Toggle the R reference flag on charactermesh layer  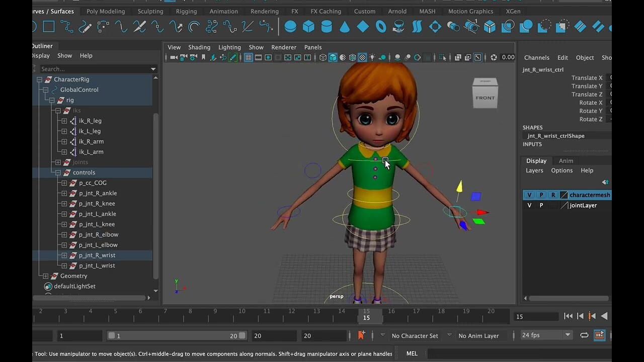point(553,195)
